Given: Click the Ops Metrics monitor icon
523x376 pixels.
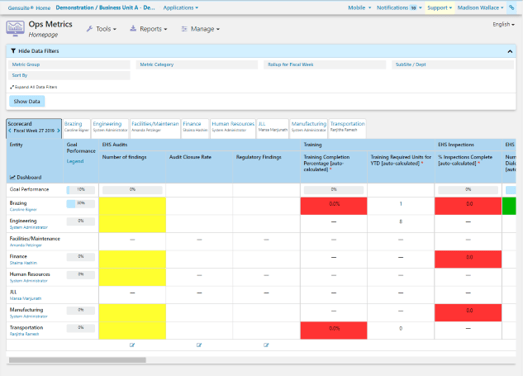Looking at the screenshot, I should (x=15, y=29).
